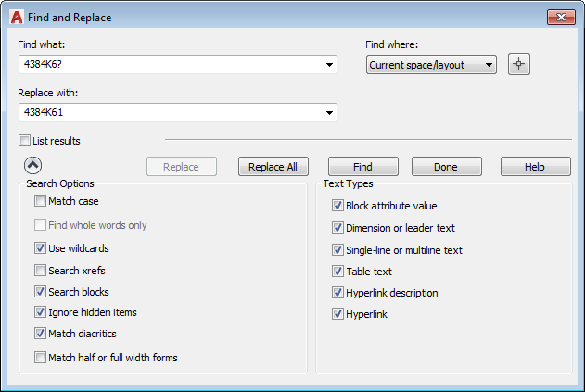Image resolution: width=585 pixels, height=392 pixels.
Task: Toggle the Table text checkbox
Action: tap(338, 272)
